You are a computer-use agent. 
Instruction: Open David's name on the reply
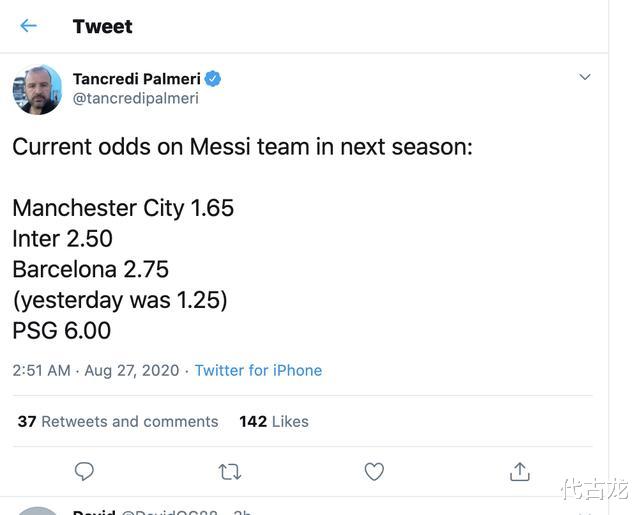[x=94, y=512]
